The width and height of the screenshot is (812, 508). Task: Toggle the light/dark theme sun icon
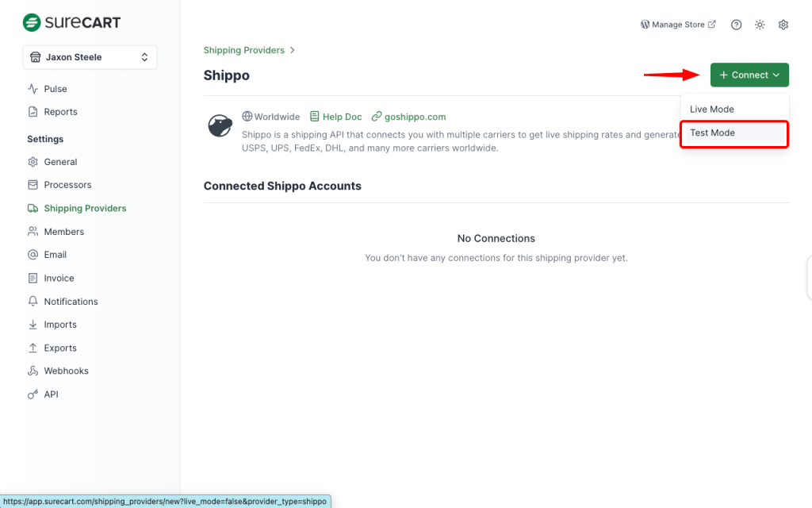click(x=760, y=25)
